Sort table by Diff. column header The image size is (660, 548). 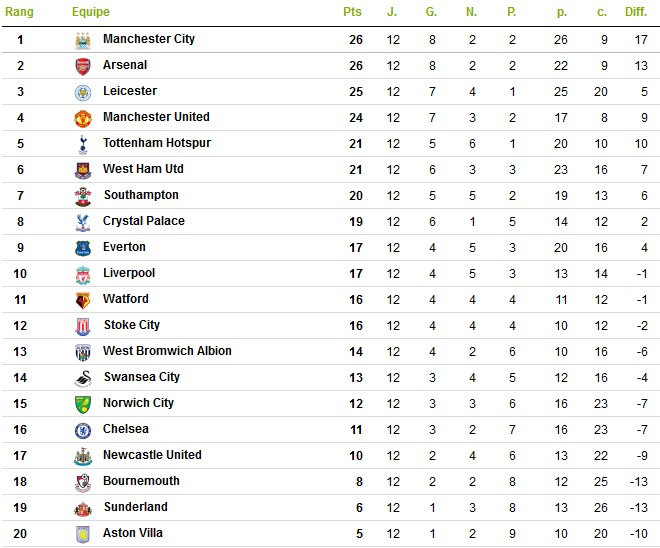click(636, 12)
